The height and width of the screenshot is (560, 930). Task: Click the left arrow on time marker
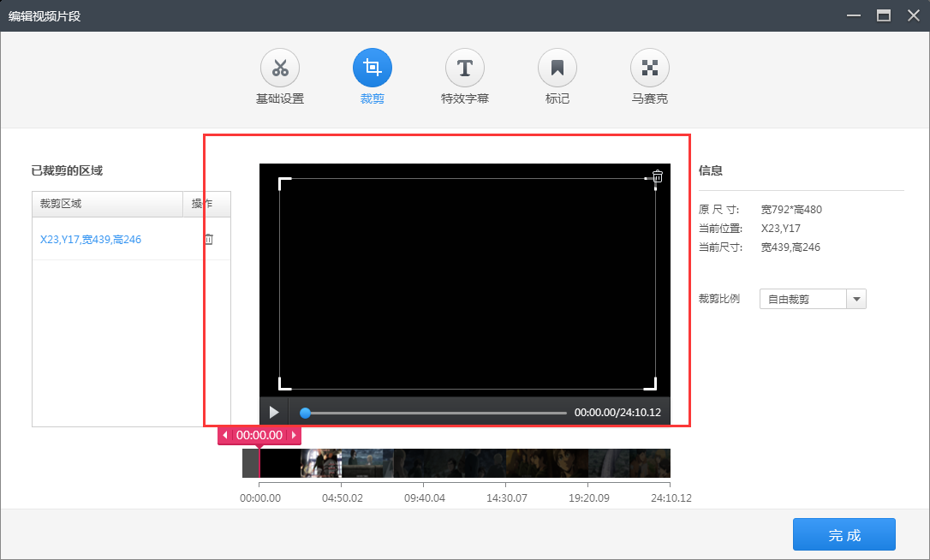pyautogui.click(x=224, y=435)
